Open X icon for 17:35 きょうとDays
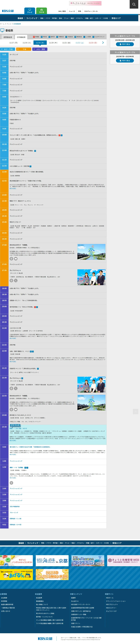Image resolution: width=140 pixels, height=644 pixels. (x=16, y=281)
